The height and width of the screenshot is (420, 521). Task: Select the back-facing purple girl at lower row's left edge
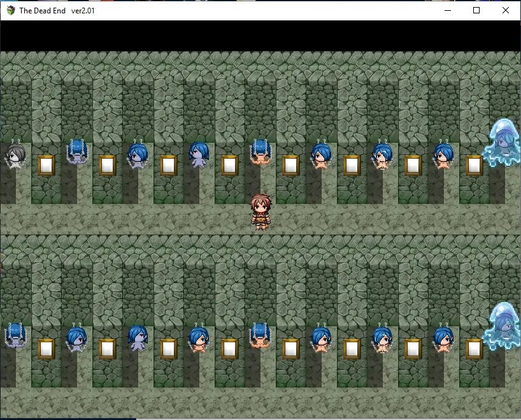pyautogui.click(x=15, y=336)
